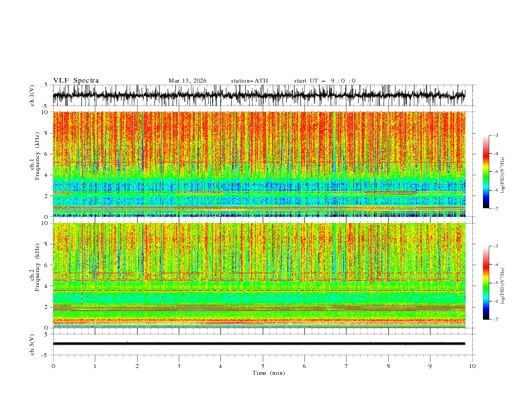The height and width of the screenshot is (411, 532).
Task: Click time axis tick label '8'
Action: (388, 366)
